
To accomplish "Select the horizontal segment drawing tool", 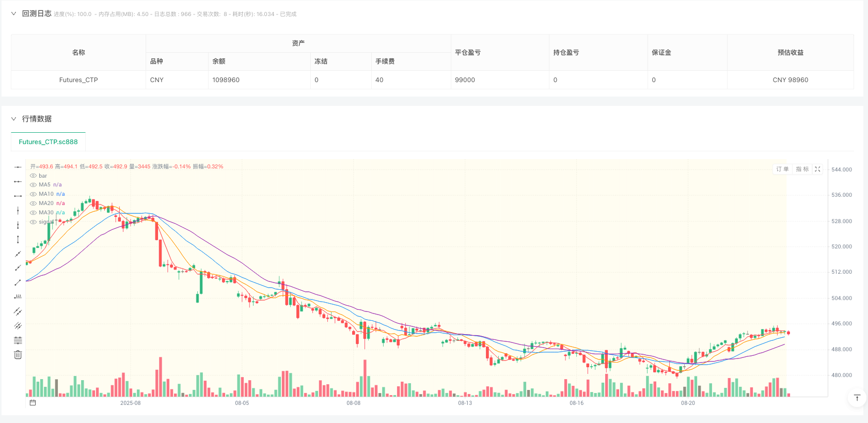I will click(x=18, y=196).
